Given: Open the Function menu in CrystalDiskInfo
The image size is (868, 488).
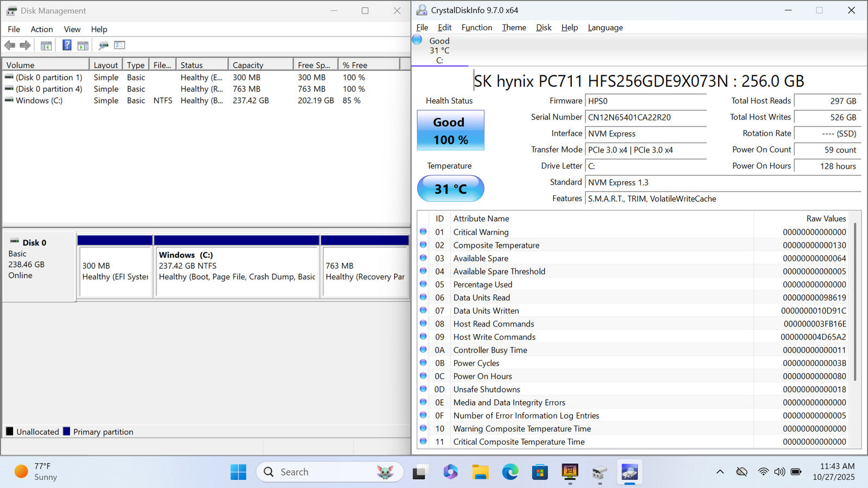Looking at the screenshot, I should tap(476, 28).
